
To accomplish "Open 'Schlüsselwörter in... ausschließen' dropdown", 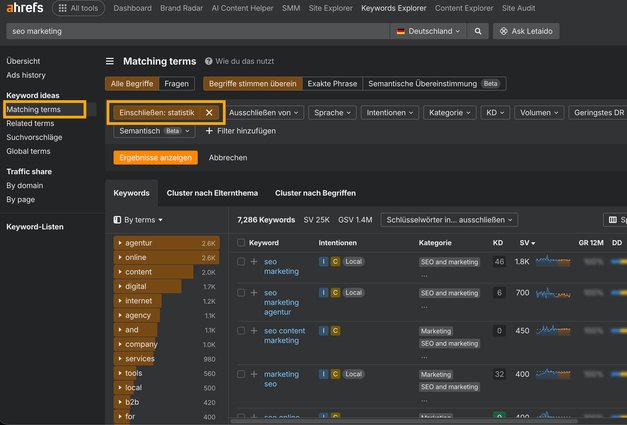I will pos(449,220).
